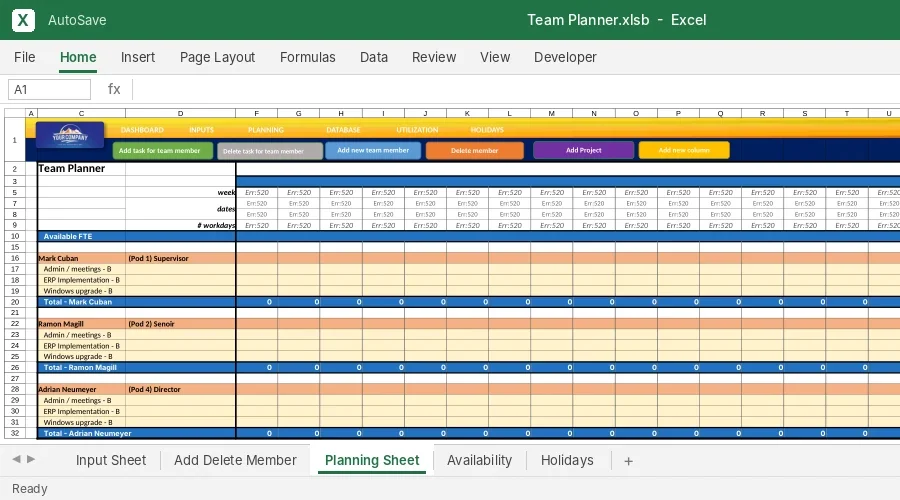Click the Name Box showing A1
The image size is (900, 500).
click(49, 90)
